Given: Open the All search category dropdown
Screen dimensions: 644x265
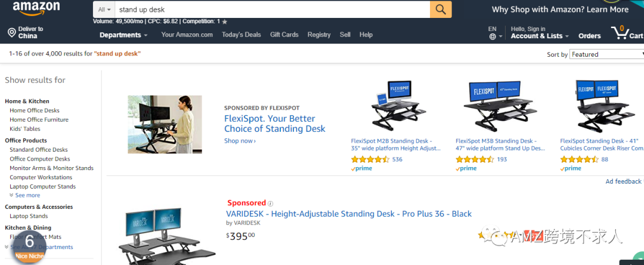Looking at the screenshot, I should tap(104, 10).
